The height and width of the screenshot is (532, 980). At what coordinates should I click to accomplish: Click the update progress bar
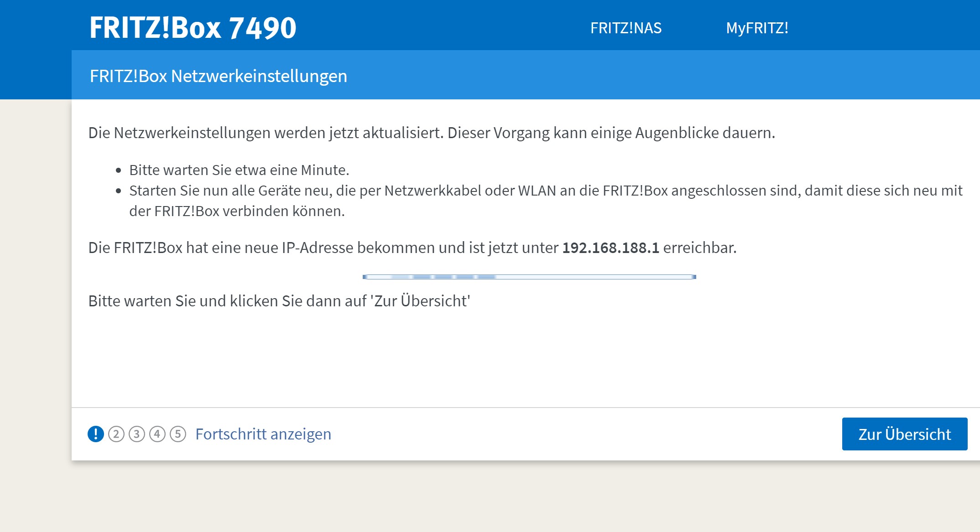coord(529,277)
